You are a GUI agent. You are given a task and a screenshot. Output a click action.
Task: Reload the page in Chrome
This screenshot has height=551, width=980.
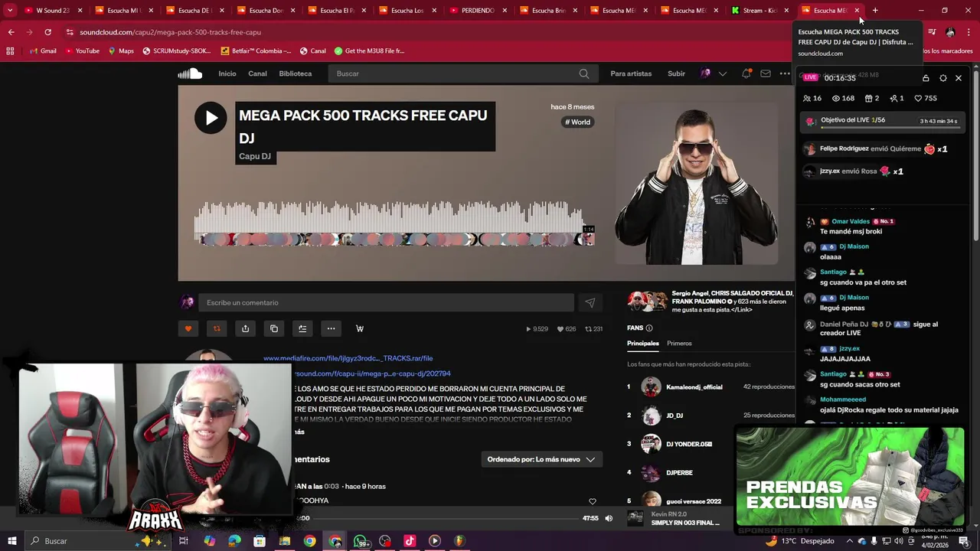tap(47, 32)
